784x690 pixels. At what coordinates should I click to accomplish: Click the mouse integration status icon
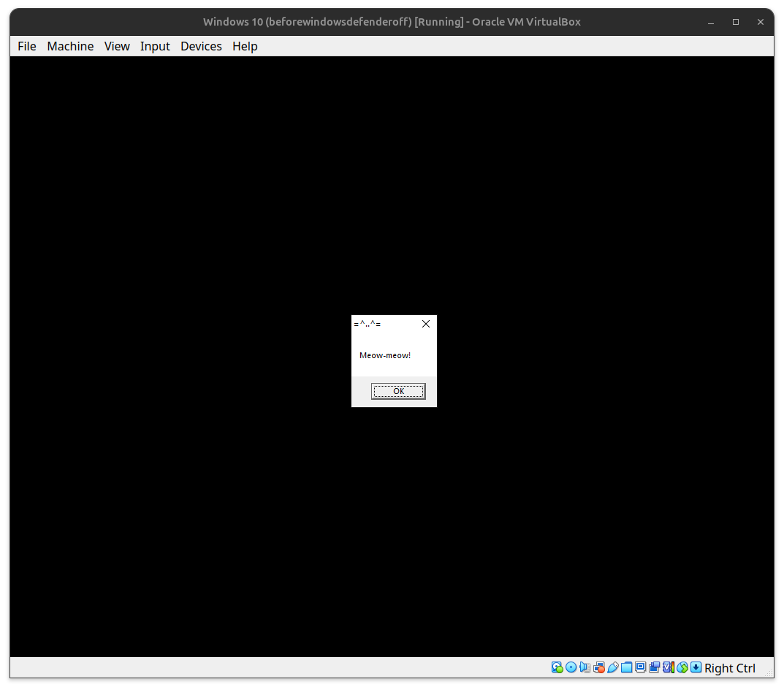coord(682,667)
